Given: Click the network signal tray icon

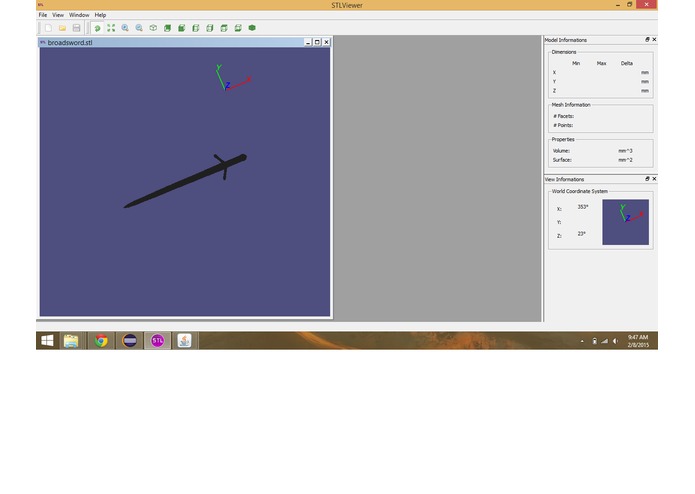Looking at the screenshot, I should pyautogui.click(x=605, y=341).
